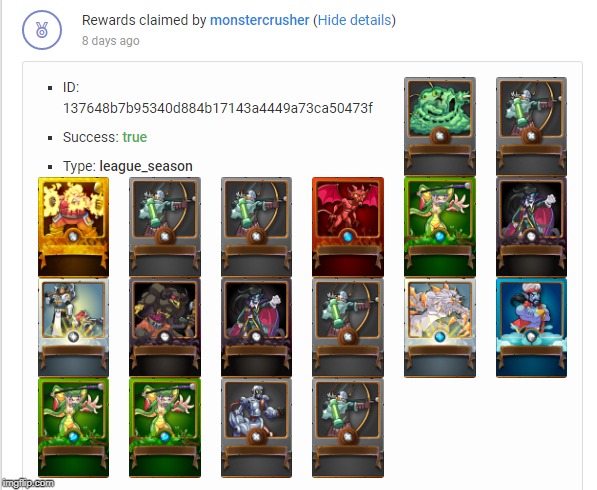Open the blue genie card
The image size is (597, 490).
tap(531, 328)
